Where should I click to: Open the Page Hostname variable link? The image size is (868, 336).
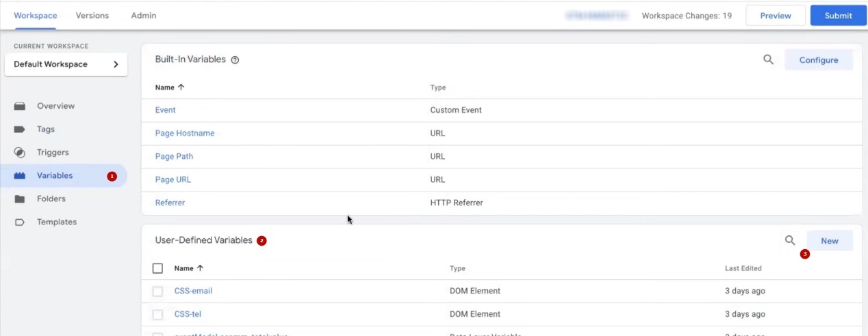point(185,133)
